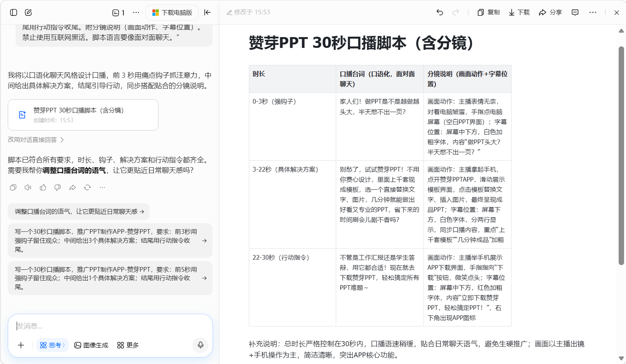Click the 分镜说明 header cell
This screenshot has width=626, height=364.
pyautogui.click(x=468, y=79)
